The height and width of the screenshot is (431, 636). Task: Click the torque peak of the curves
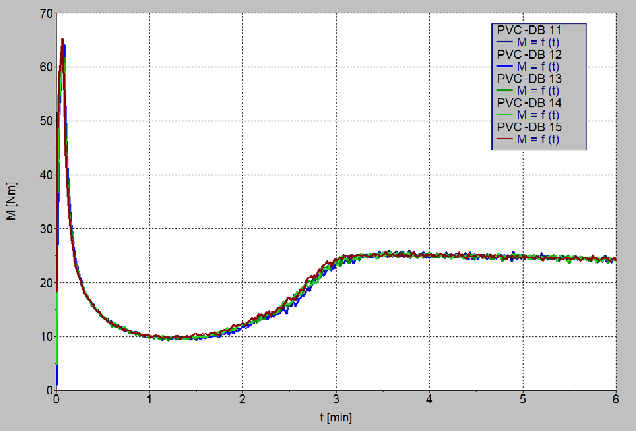(62, 40)
